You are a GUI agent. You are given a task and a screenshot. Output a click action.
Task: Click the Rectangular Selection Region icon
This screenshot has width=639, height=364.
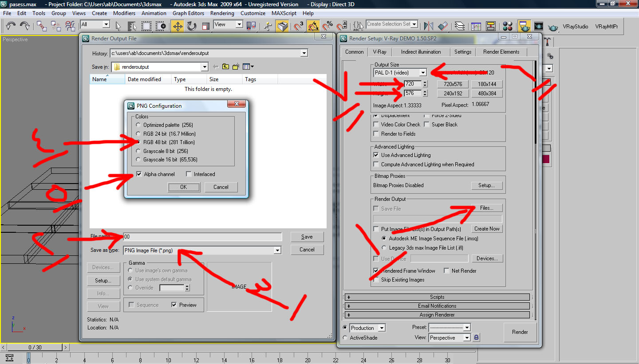coord(147,26)
